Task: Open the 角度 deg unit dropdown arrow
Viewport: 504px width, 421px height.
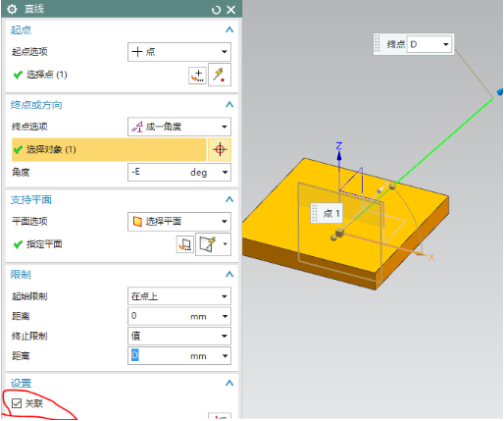Action: pos(225,173)
